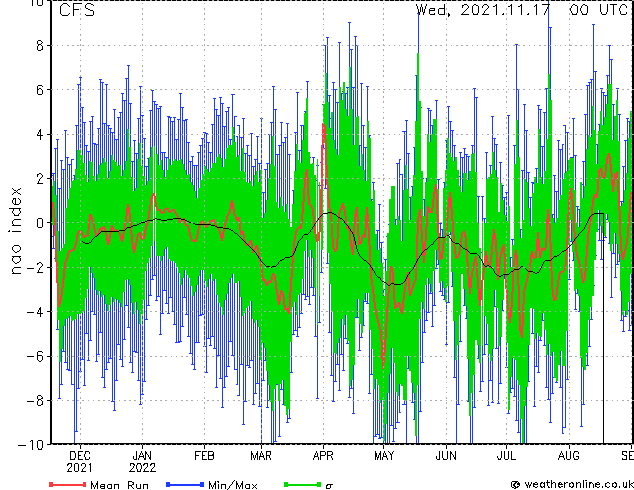Click the blue Min/Max legend line
The image size is (634, 490).
coord(185,484)
